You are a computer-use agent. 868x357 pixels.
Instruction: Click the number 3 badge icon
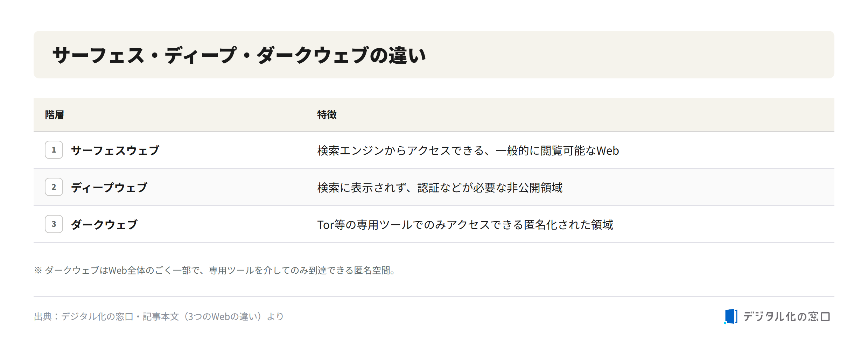(x=54, y=224)
